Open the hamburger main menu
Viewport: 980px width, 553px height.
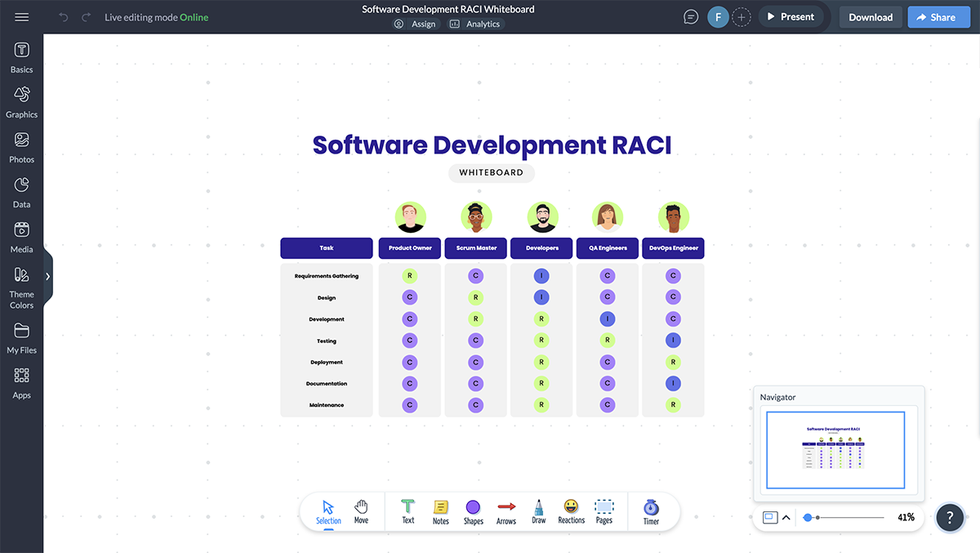(x=21, y=17)
